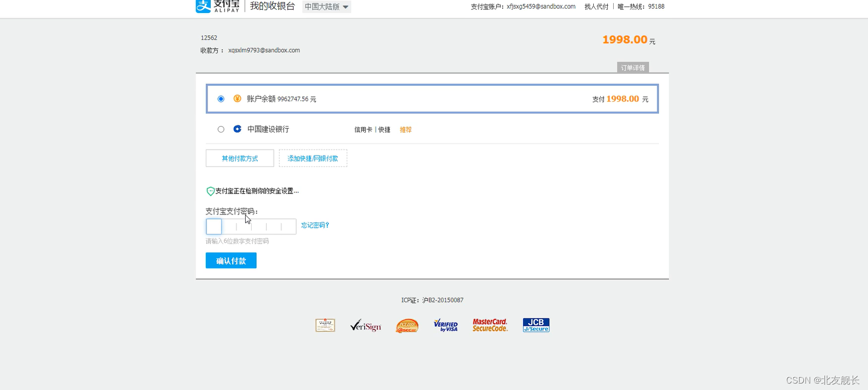This screenshot has width=868, height=390.
Task: Click the 其他付款方式 button
Action: (x=240, y=158)
